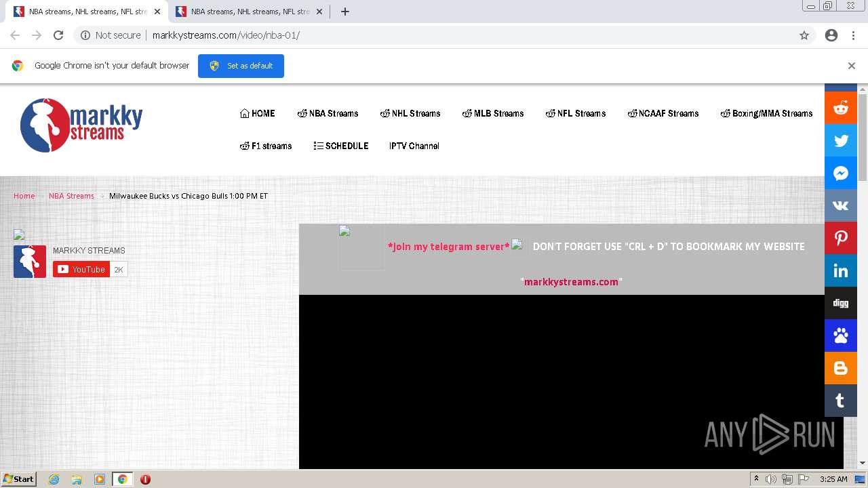Click the 3:25 AM taskbar clock

(x=833, y=479)
